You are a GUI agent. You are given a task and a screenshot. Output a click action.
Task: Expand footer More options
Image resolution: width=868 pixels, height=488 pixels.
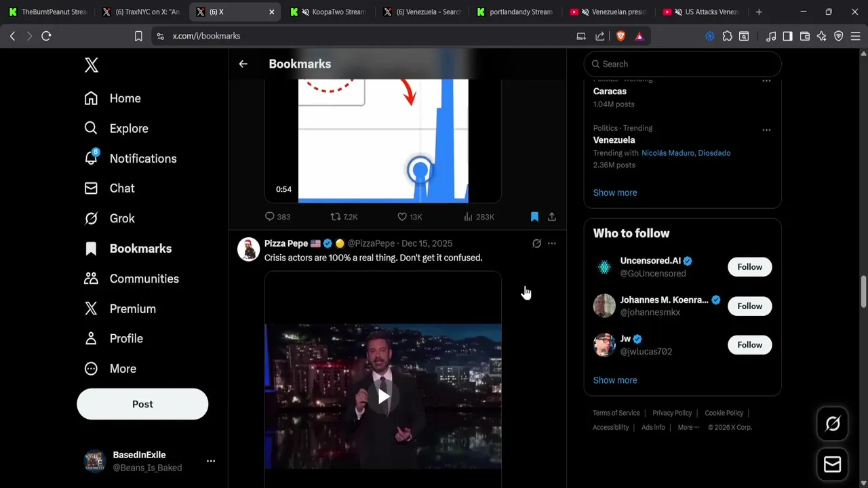click(x=688, y=428)
